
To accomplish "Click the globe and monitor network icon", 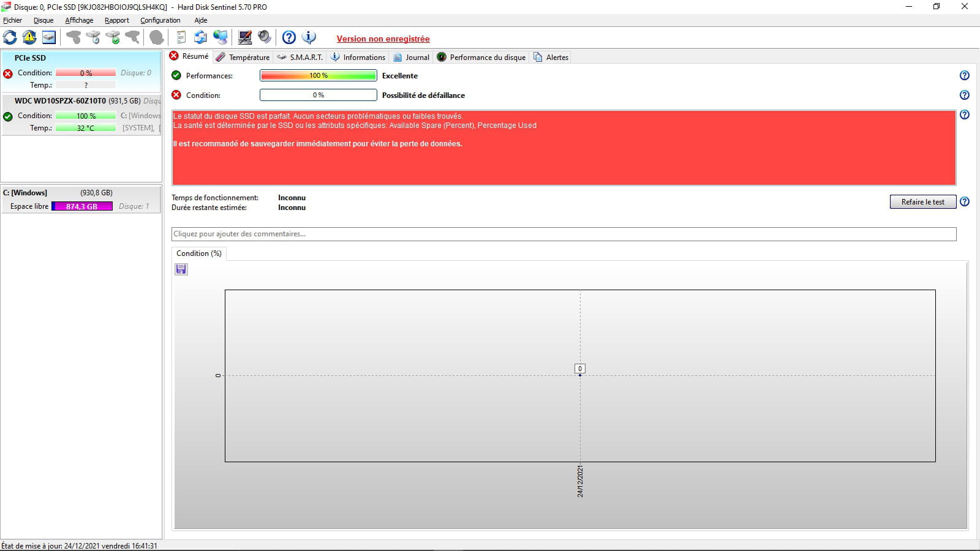I will pos(221,37).
